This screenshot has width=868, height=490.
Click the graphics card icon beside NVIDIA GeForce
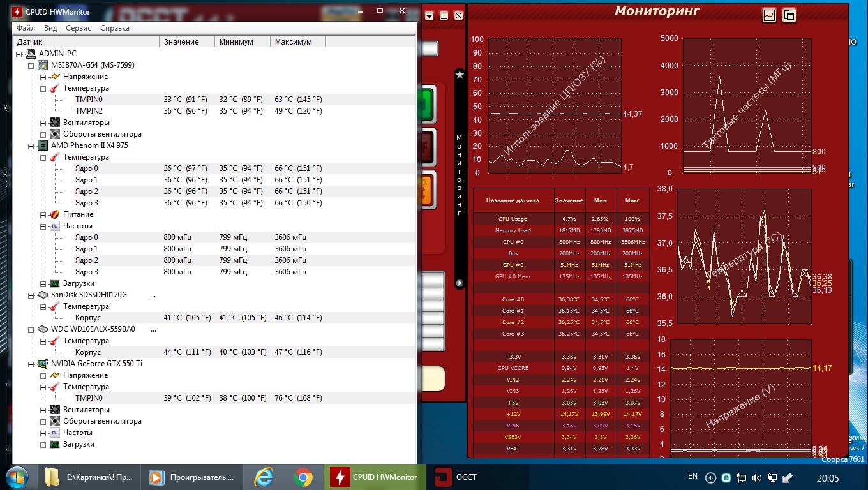[43, 364]
